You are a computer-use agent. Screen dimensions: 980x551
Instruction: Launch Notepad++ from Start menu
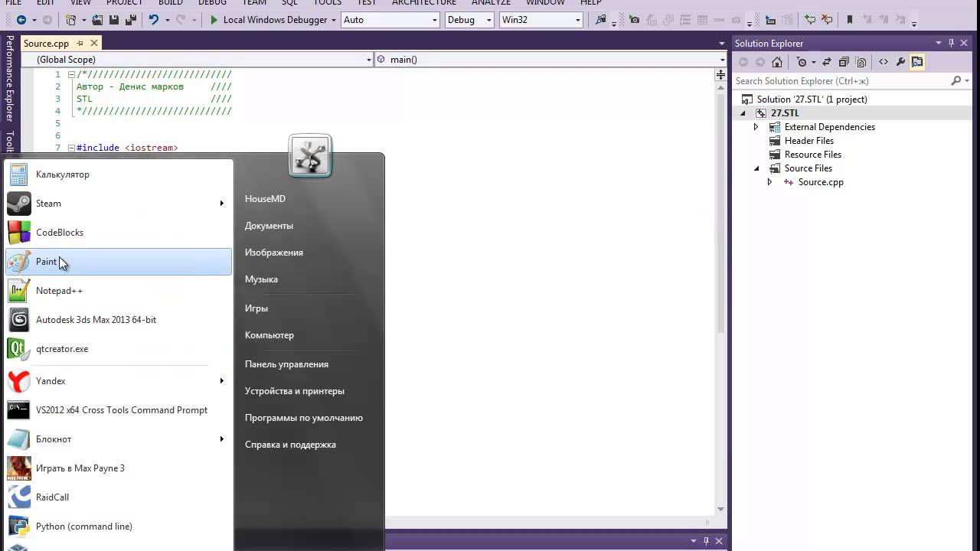(x=119, y=291)
